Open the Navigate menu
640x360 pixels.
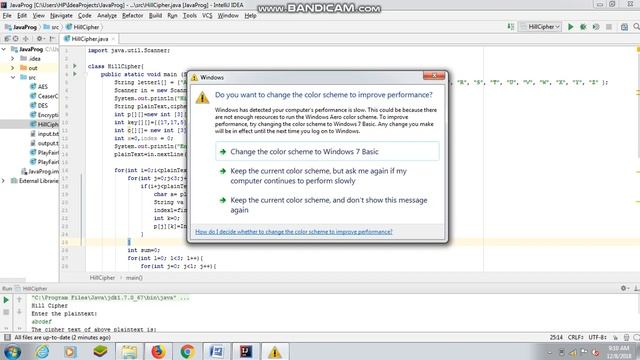[61, 16]
